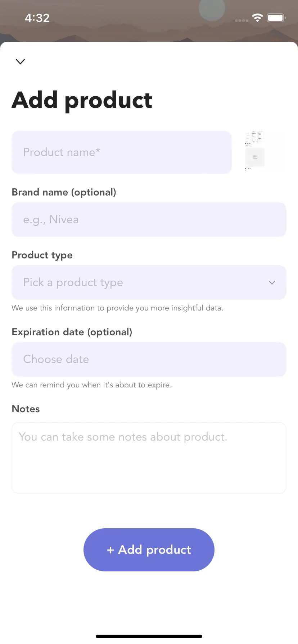Tap the cellular signal dots in the status bar
The width and height of the screenshot is (298, 644).
pyautogui.click(x=241, y=20)
